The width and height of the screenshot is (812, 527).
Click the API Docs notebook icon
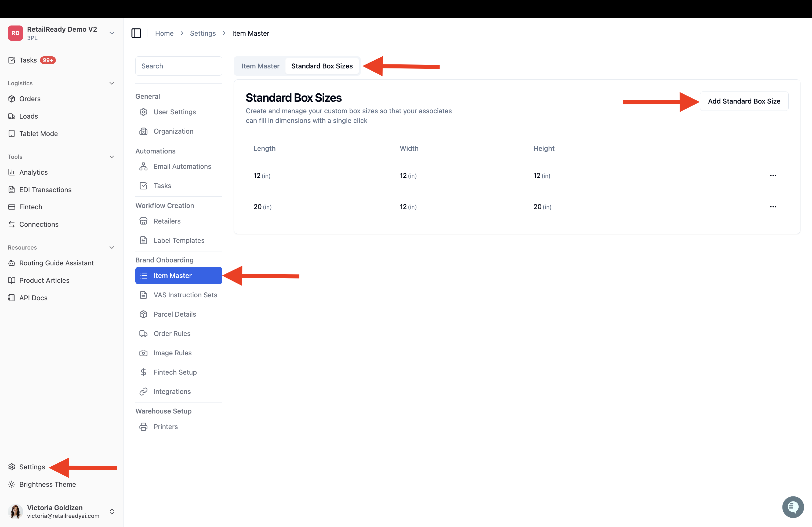(x=12, y=298)
